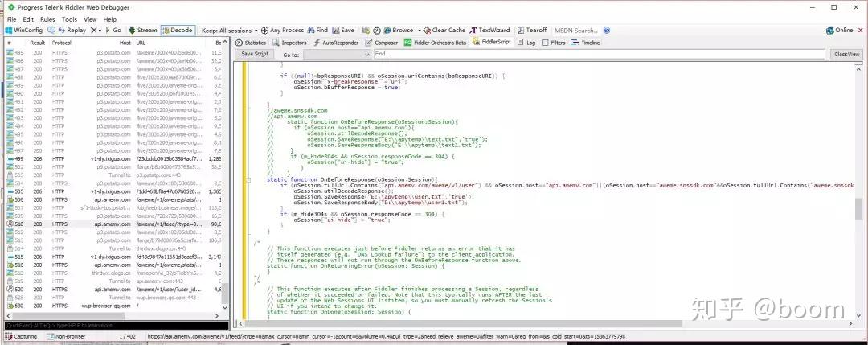Open the Help menu
The height and width of the screenshot is (345, 868).
pos(109,19)
